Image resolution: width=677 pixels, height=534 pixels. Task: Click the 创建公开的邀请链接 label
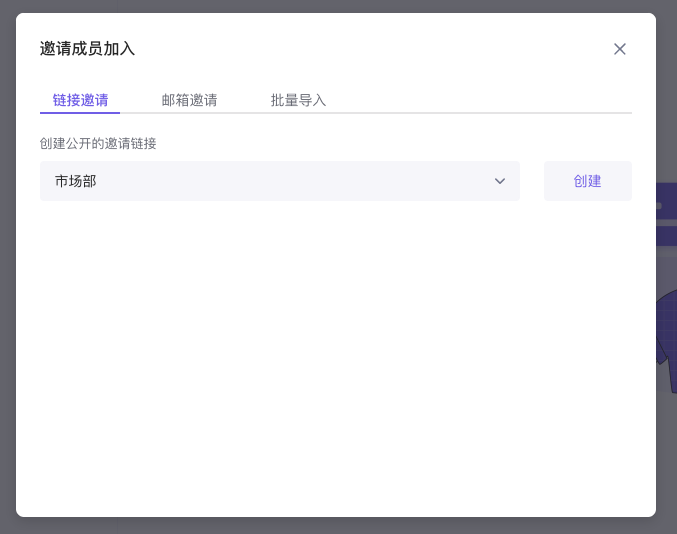click(x=98, y=143)
